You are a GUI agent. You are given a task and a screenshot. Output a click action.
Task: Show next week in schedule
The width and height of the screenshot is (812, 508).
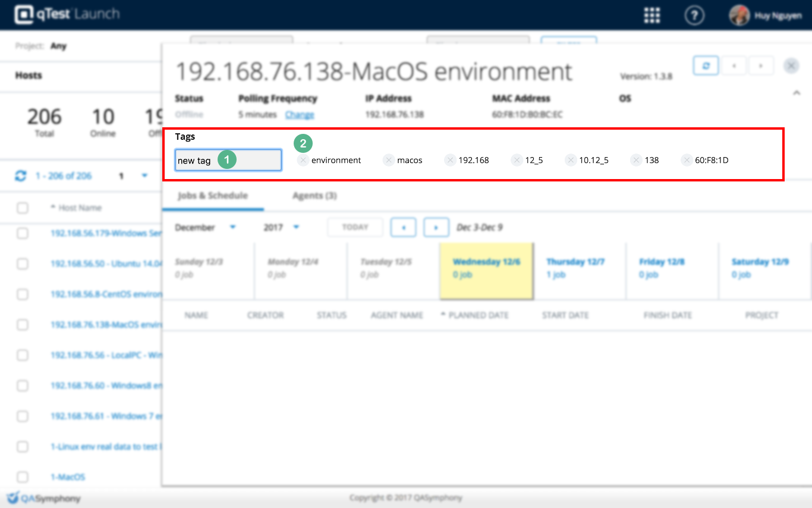click(436, 227)
